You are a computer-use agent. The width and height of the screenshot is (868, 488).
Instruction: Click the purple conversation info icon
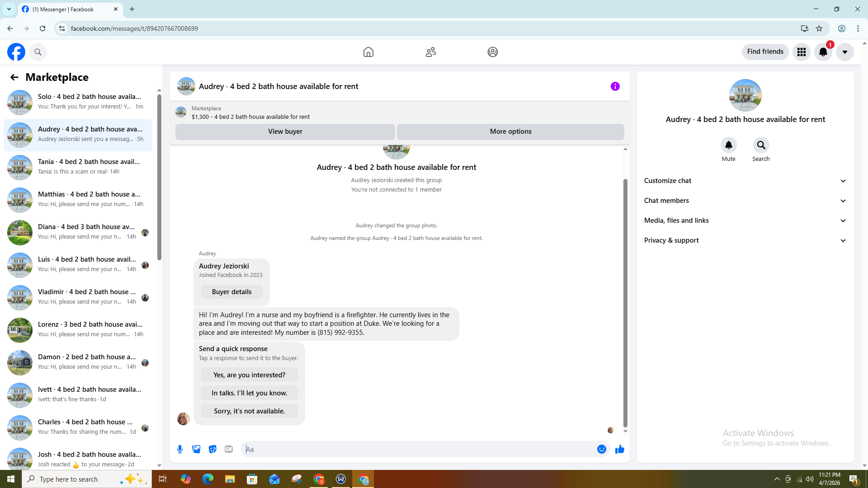(x=615, y=86)
